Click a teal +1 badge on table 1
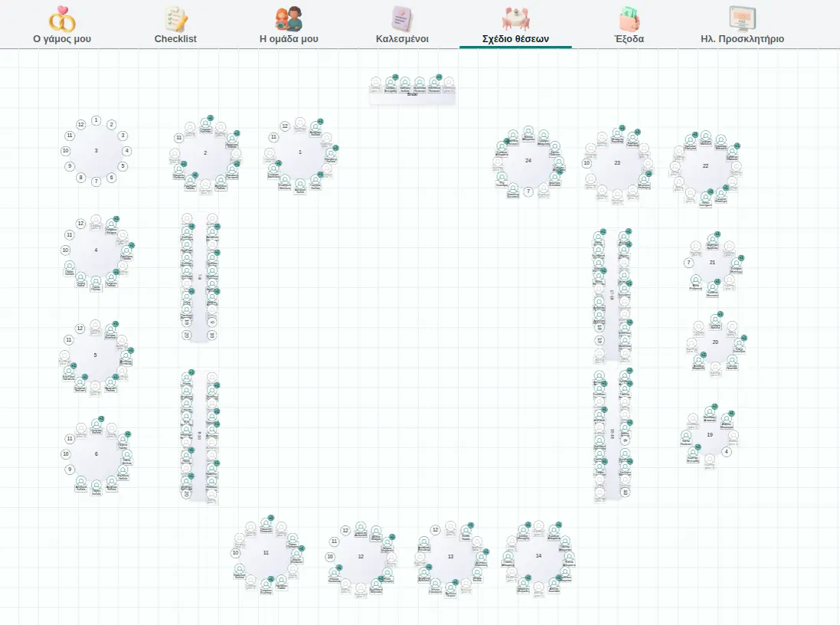840x625 pixels. [320, 122]
